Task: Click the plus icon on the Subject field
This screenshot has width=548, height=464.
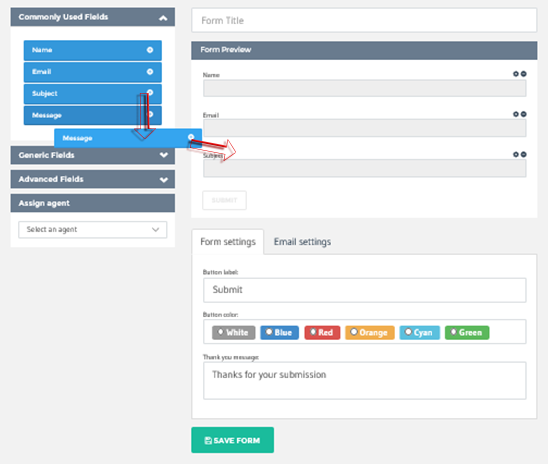Action: tap(150, 92)
